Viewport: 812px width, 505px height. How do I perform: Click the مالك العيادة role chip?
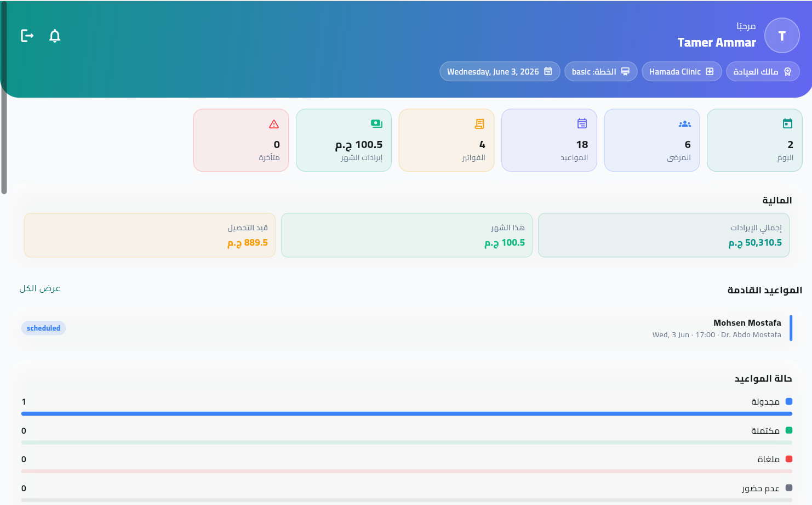tap(763, 71)
